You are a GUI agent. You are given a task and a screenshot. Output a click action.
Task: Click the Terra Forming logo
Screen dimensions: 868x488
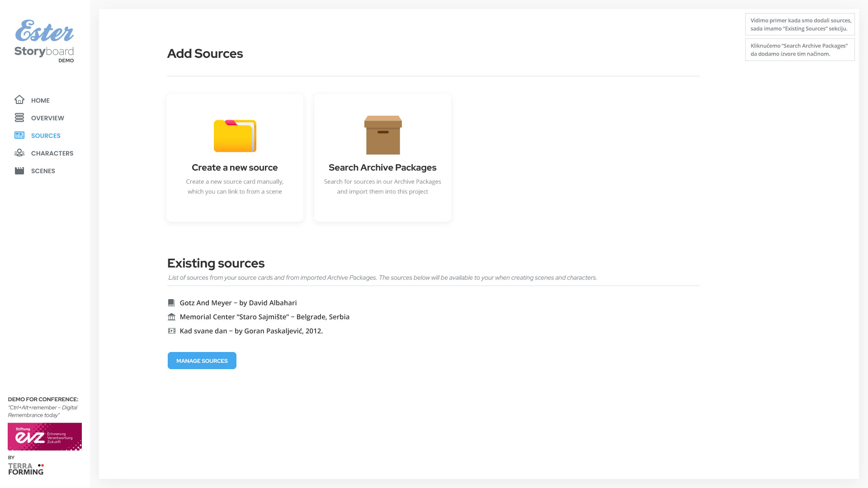[x=26, y=469]
